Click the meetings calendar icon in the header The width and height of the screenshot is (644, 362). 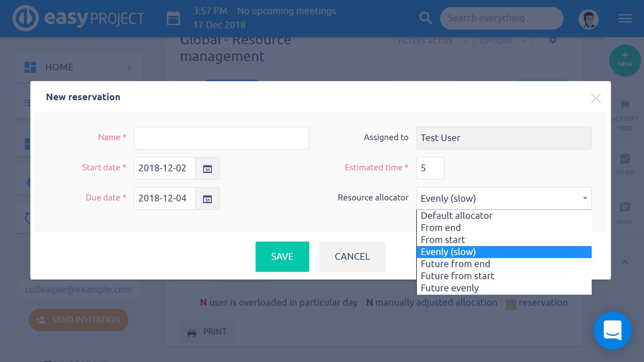tap(173, 18)
